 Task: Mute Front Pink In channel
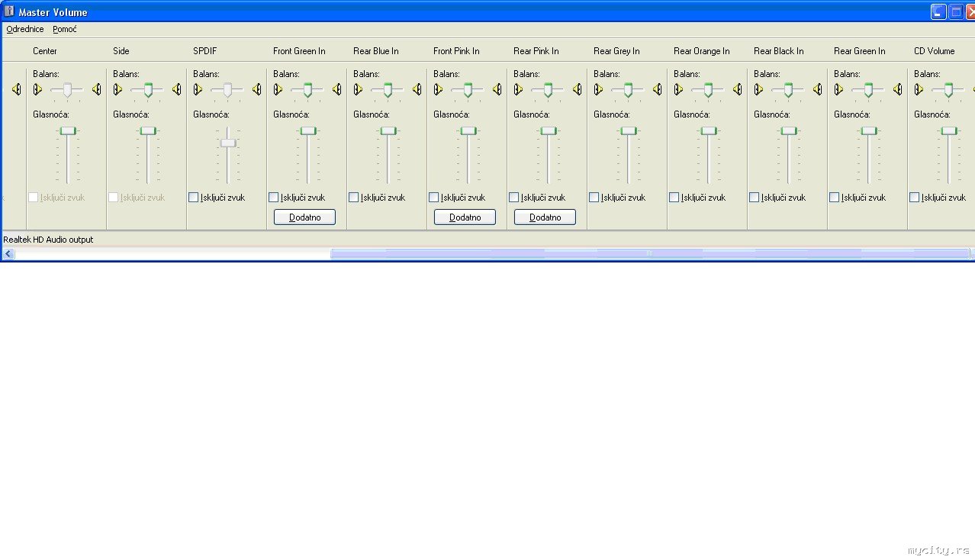(x=434, y=197)
